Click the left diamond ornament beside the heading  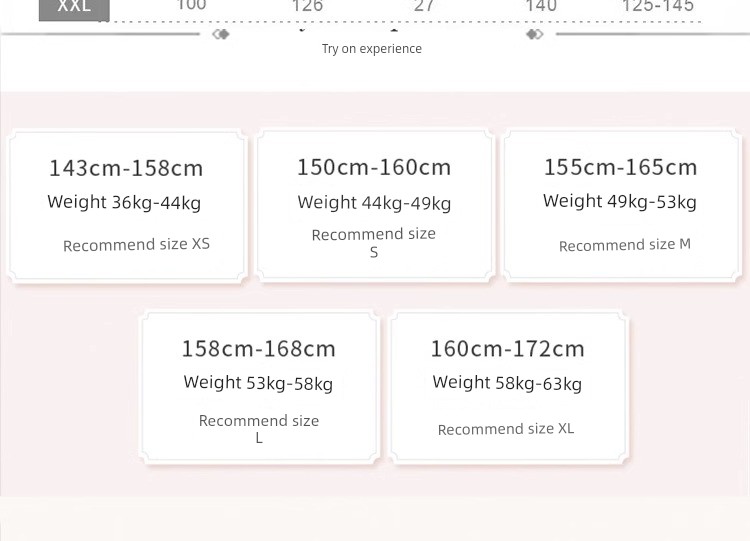[x=221, y=34]
